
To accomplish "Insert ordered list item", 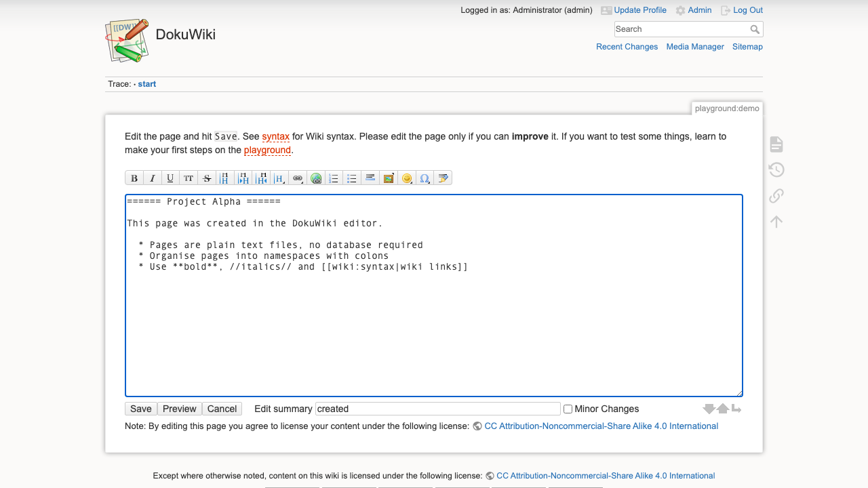I will click(x=334, y=178).
